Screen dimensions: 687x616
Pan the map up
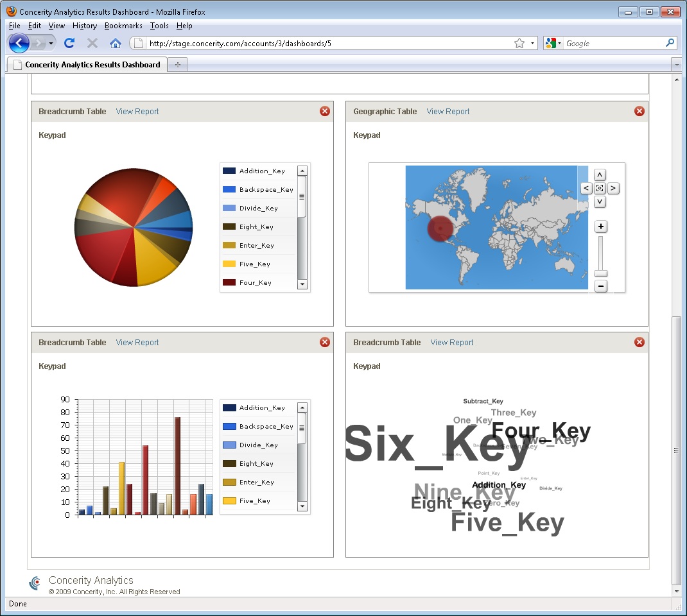pos(600,175)
